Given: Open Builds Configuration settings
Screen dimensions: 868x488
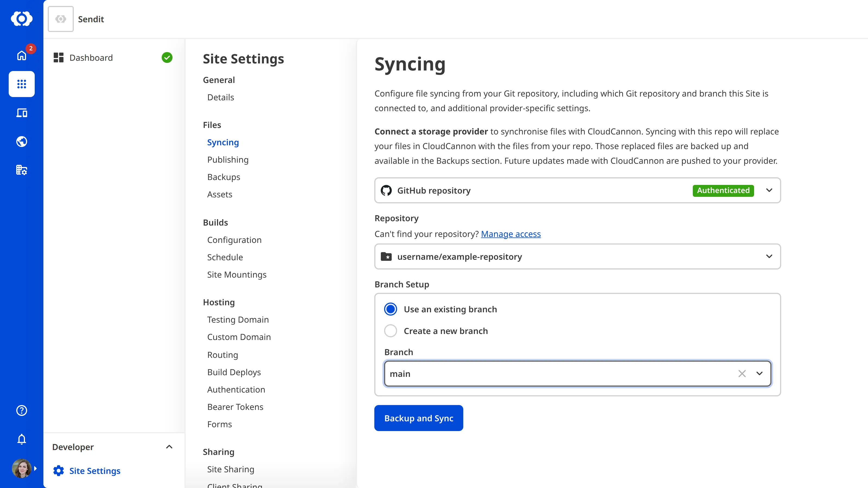Looking at the screenshot, I should pos(234,240).
